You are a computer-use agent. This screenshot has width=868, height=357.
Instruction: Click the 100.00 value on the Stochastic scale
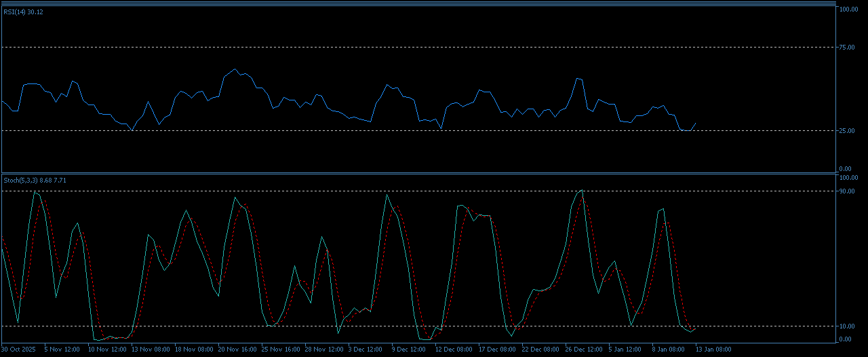point(849,178)
